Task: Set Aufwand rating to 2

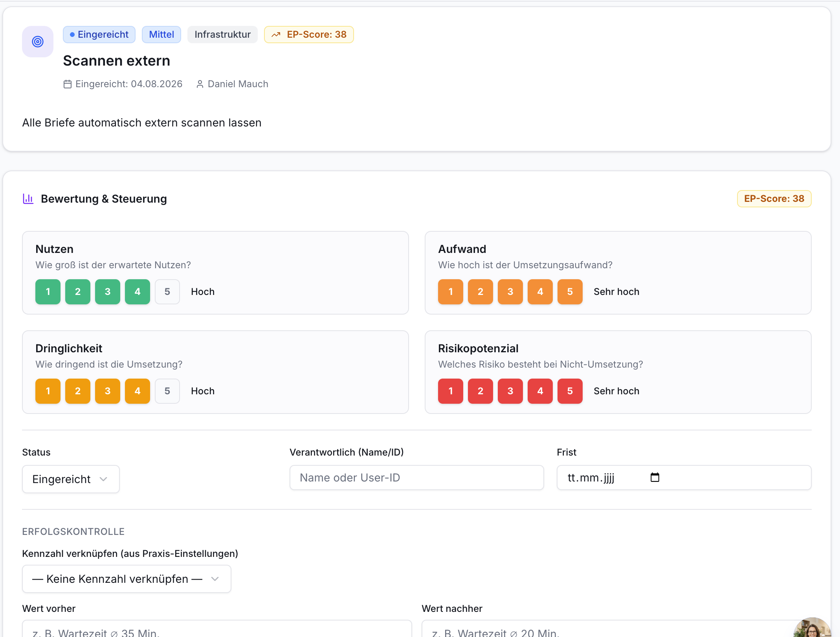Action: tap(481, 292)
